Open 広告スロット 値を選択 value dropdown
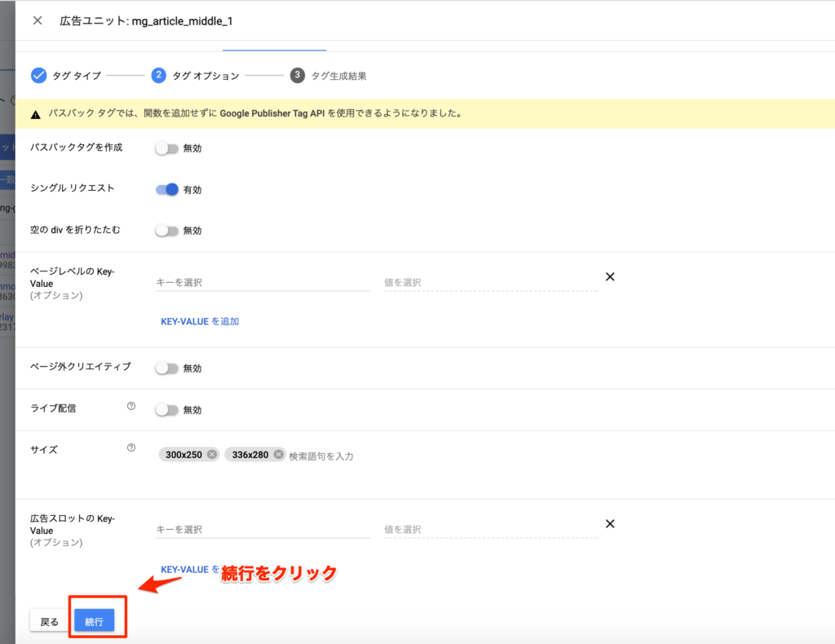This screenshot has height=644, width=835. 490,529
